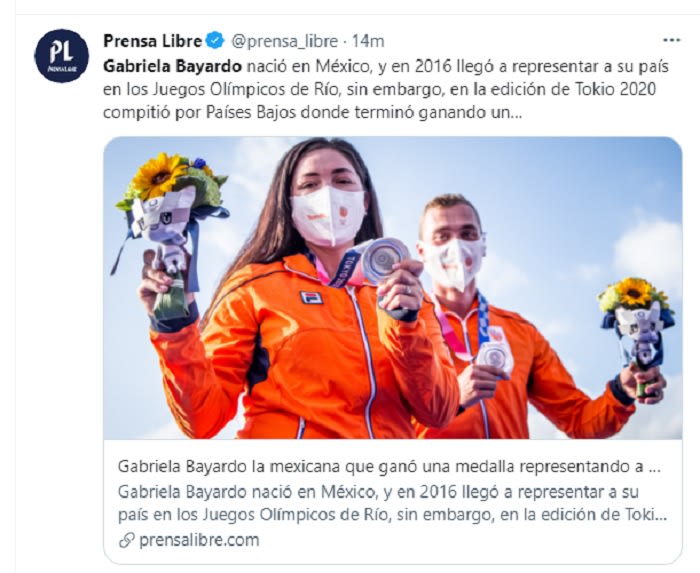Screen dimensions: 700x573
Task: Click the sunflower bouquet on right
Action: (636, 330)
